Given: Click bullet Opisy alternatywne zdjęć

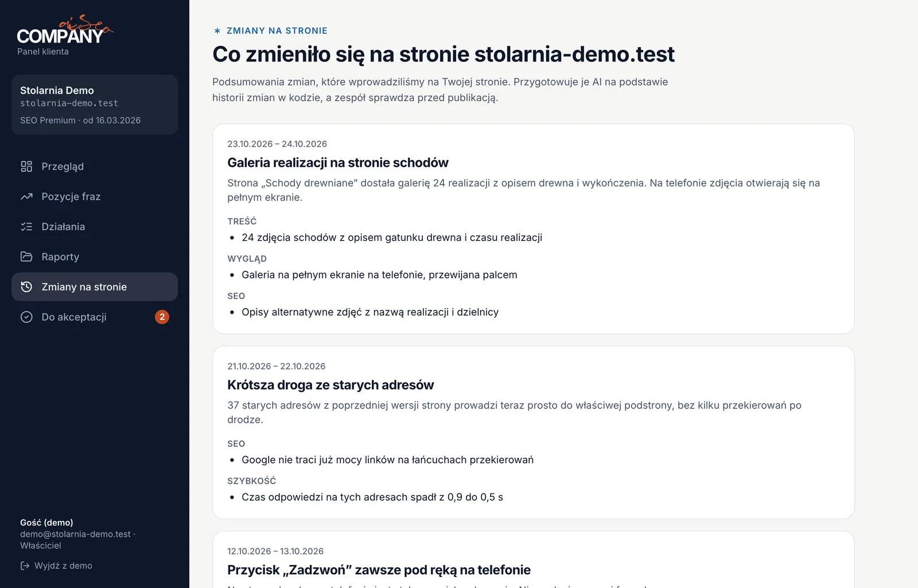Looking at the screenshot, I should [x=370, y=312].
